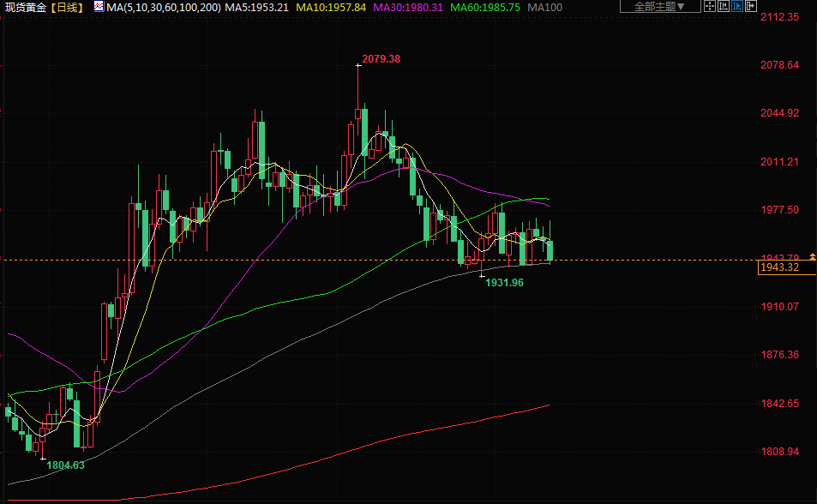Click the current price tag 1943.32

tap(779, 268)
